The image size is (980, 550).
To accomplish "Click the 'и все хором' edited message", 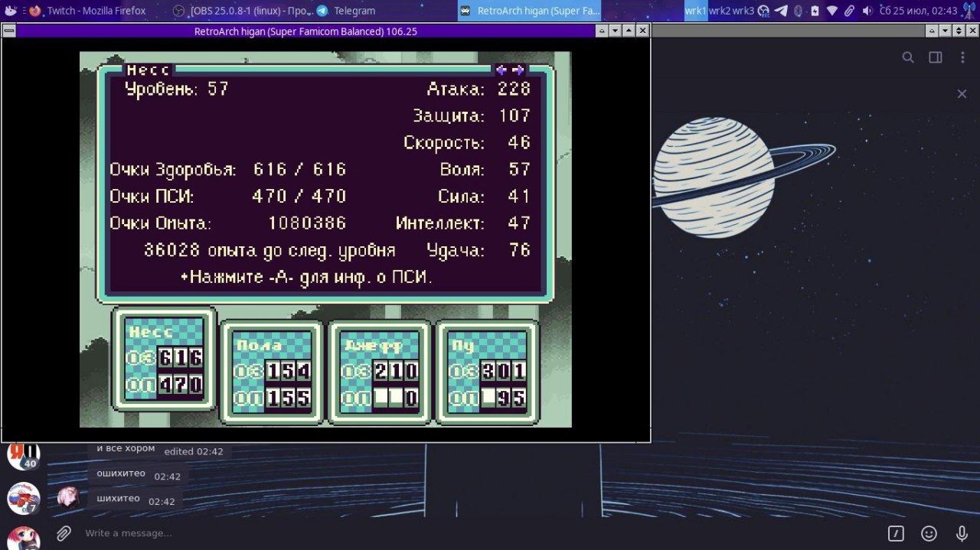I will click(x=158, y=451).
